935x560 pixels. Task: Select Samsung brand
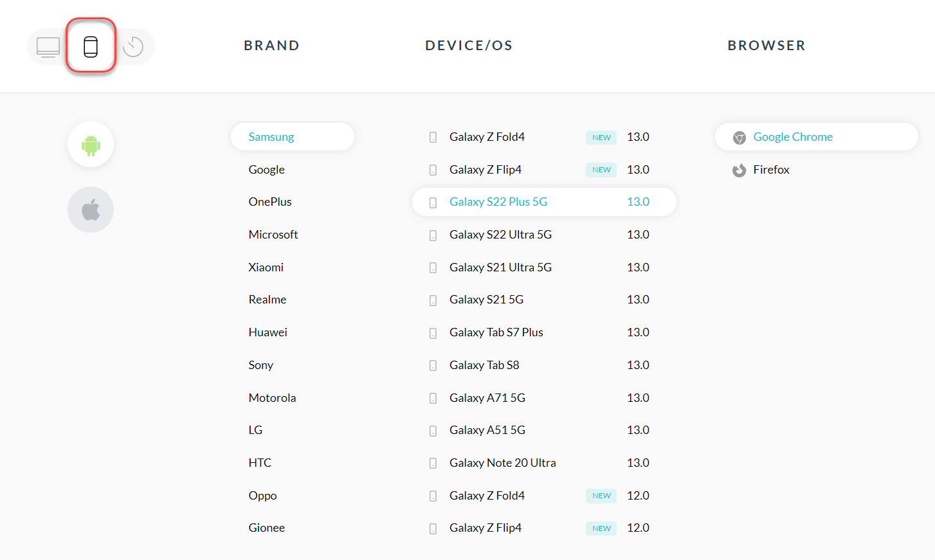[271, 137]
